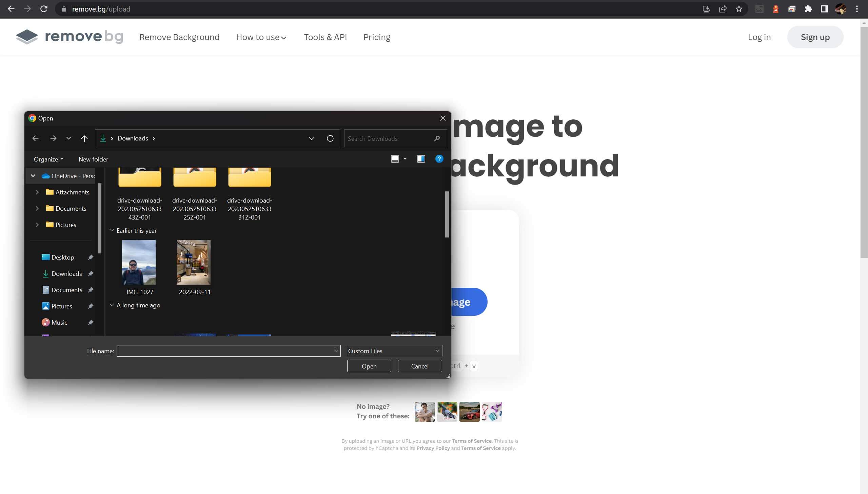Click the Pricing menu item
Image resolution: width=868 pixels, height=494 pixels.
[x=377, y=37]
